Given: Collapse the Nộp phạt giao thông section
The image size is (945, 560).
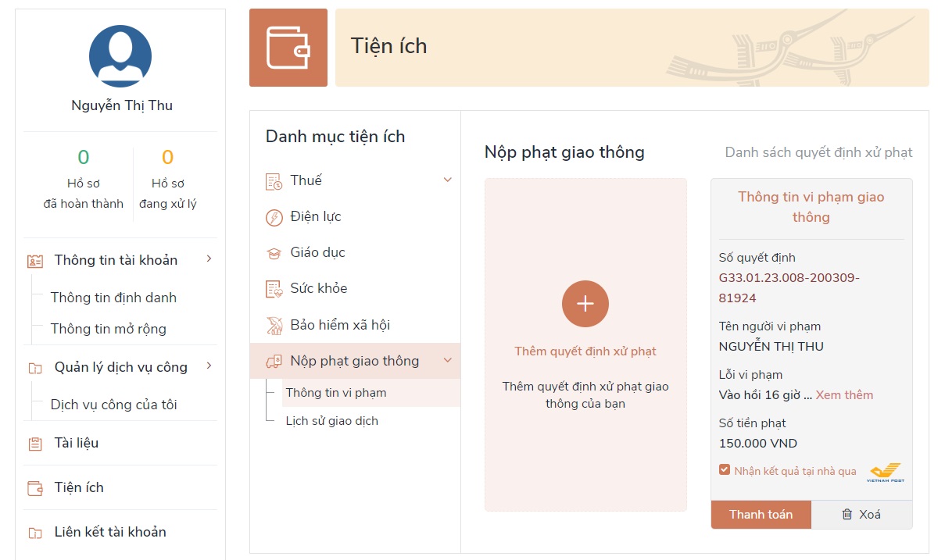Looking at the screenshot, I should click(x=447, y=361).
